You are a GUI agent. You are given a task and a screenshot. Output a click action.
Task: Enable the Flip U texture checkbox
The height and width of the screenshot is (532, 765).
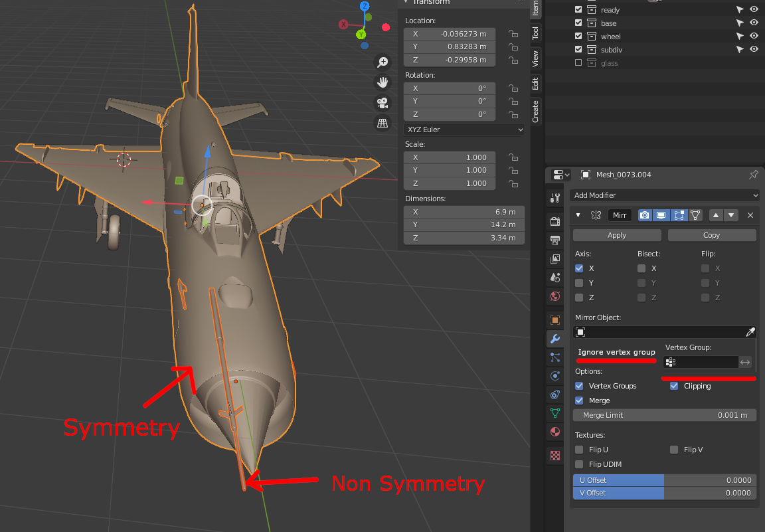(x=579, y=450)
